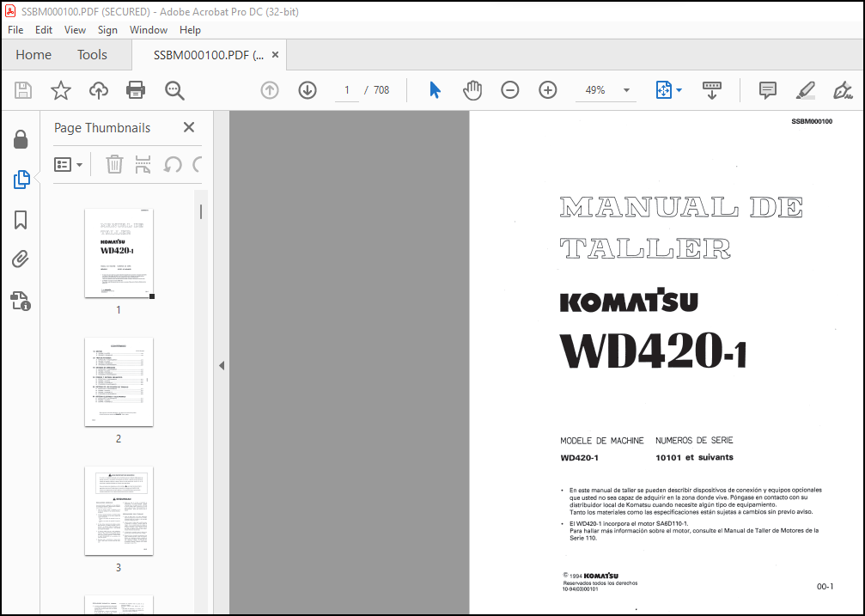Add a comment with speech bubble

point(768,90)
